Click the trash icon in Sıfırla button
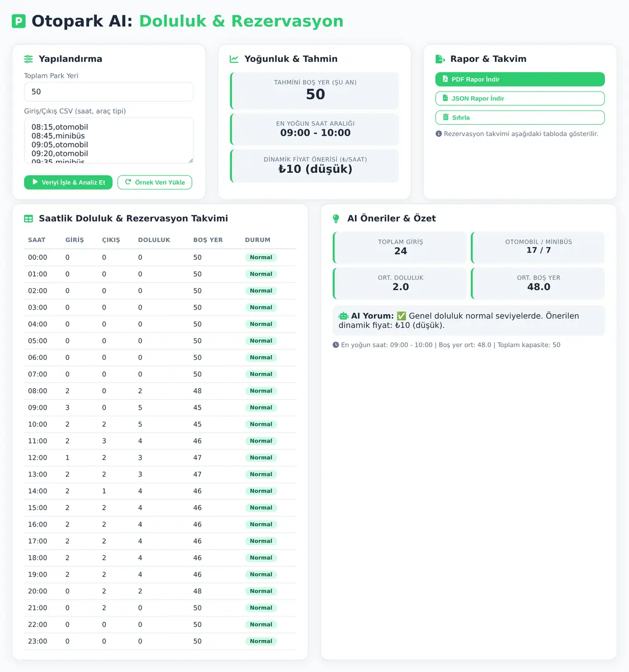The image size is (629, 672). [x=446, y=117]
